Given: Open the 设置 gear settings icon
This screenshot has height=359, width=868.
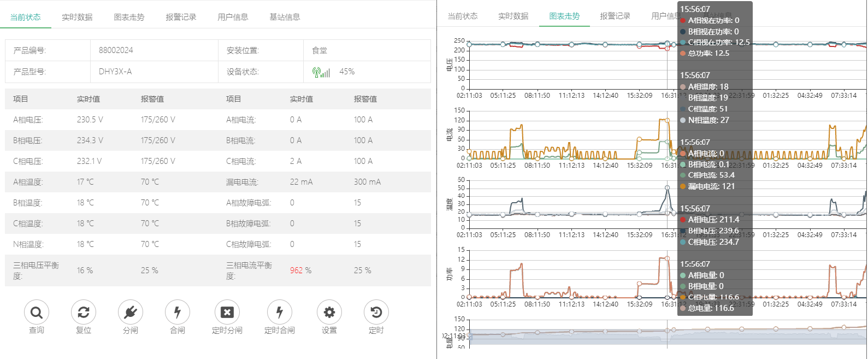Looking at the screenshot, I should coord(329,313).
